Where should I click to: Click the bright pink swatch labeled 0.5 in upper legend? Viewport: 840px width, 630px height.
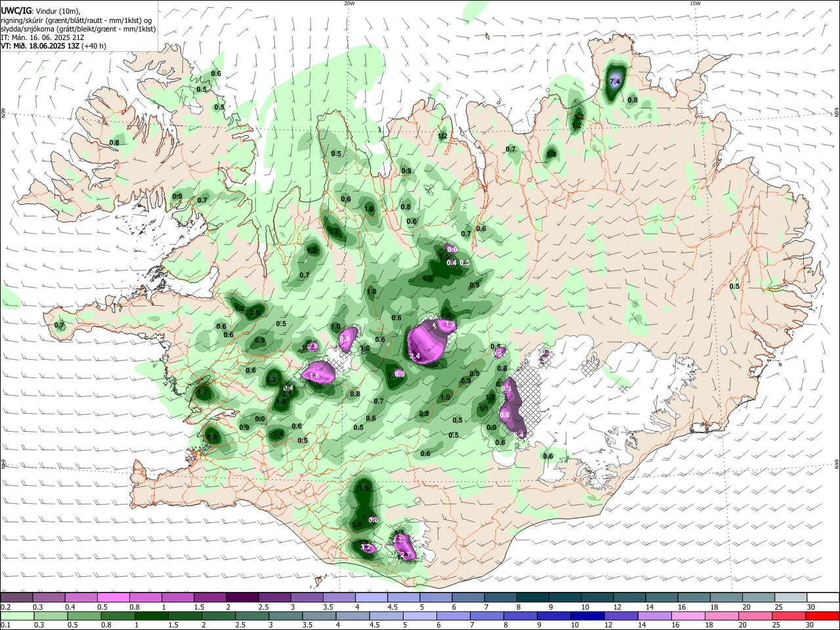click(113, 597)
